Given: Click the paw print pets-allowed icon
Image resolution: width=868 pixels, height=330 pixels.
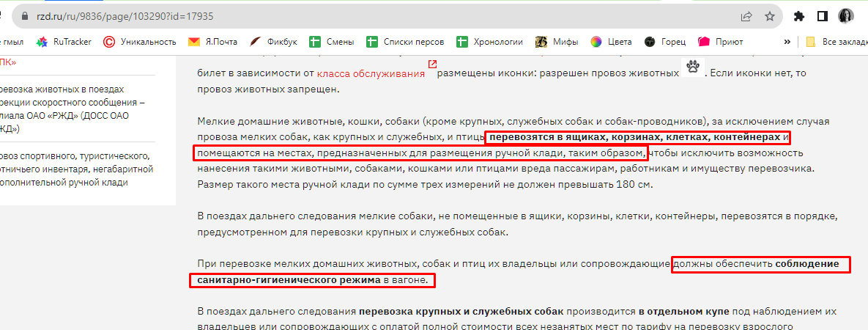Looking at the screenshot, I should click(x=692, y=67).
